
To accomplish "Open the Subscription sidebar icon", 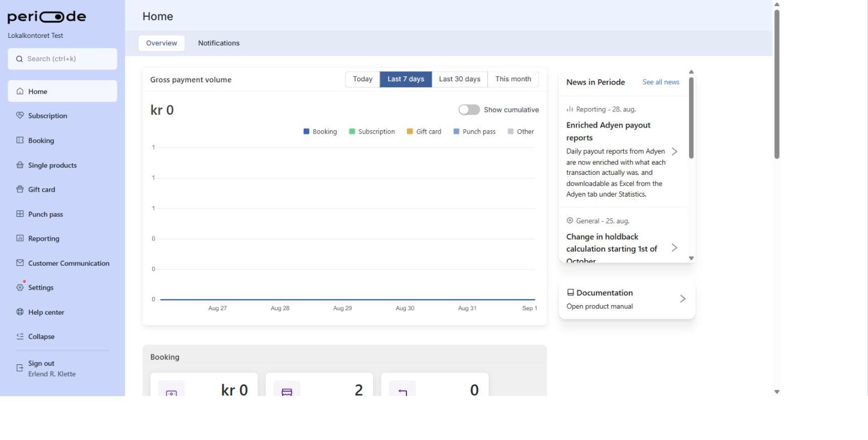I will (x=20, y=115).
